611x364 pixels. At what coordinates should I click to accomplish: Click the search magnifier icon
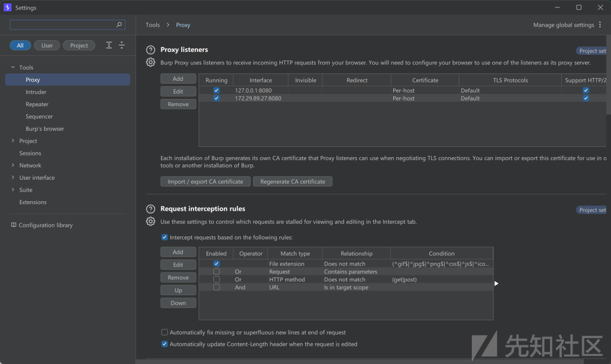click(119, 24)
